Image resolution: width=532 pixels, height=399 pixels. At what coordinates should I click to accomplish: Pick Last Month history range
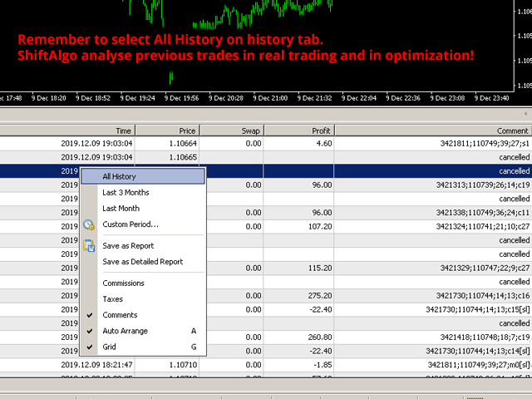[x=121, y=209]
